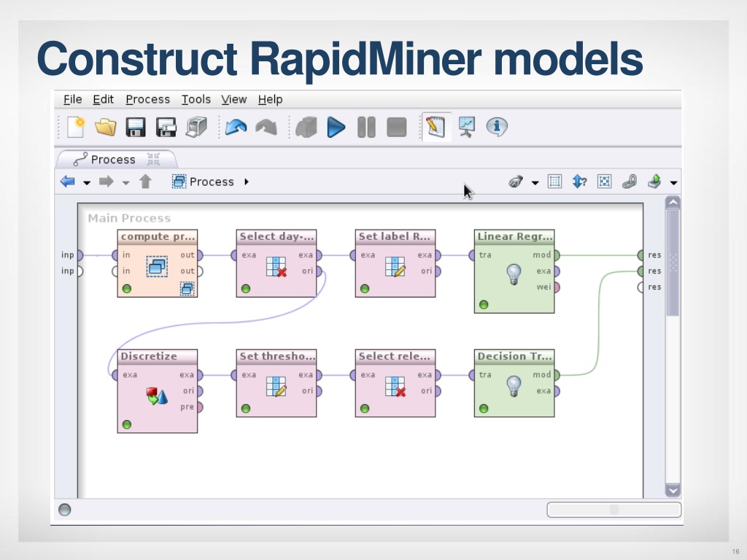Open the File menu
The width and height of the screenshot is (747, 560).
(x=73, y=99)
